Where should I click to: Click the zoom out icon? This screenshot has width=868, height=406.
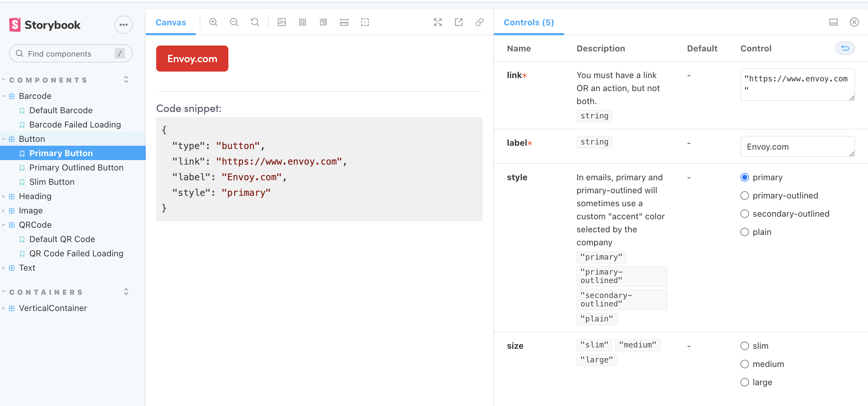point(234,22)
